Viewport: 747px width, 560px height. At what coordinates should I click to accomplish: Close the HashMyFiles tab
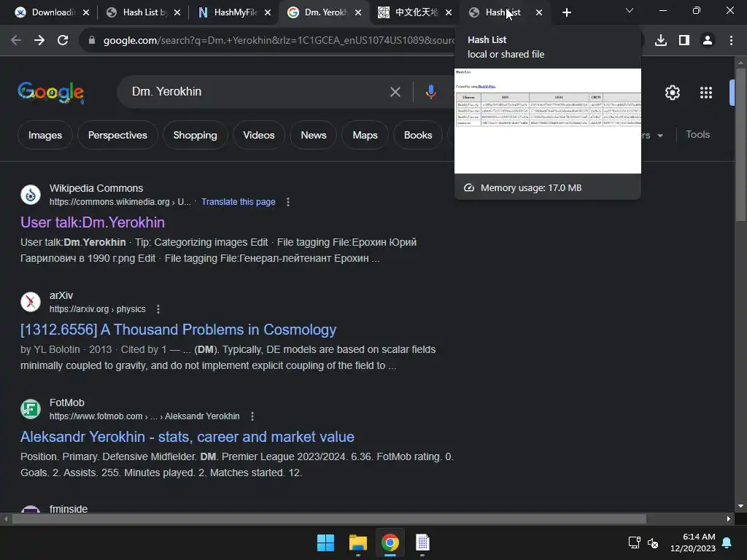(x=268, y=12)
